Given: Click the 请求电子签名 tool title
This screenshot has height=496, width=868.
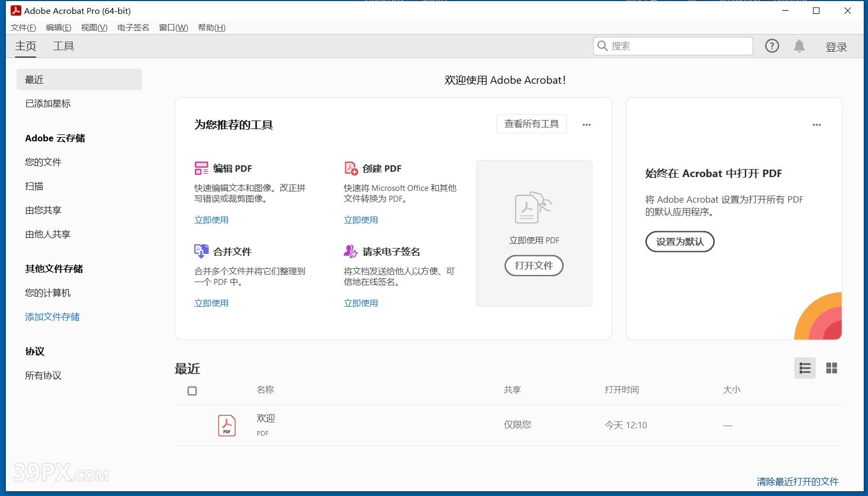Looking at the screenshot, I should 391,252.
